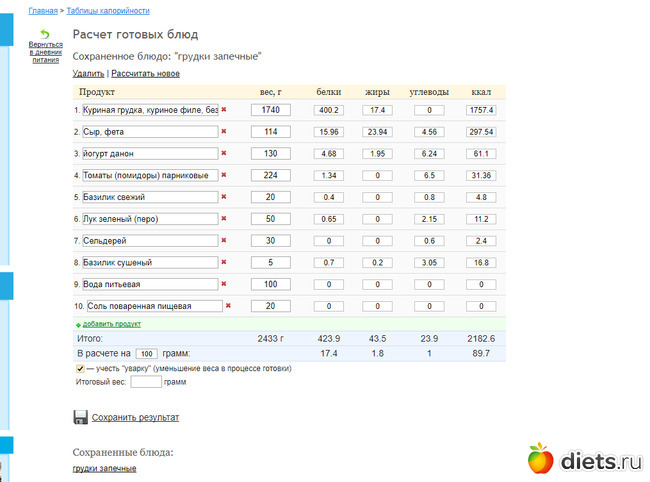Click the добавить продукт link

pos(111,324)
